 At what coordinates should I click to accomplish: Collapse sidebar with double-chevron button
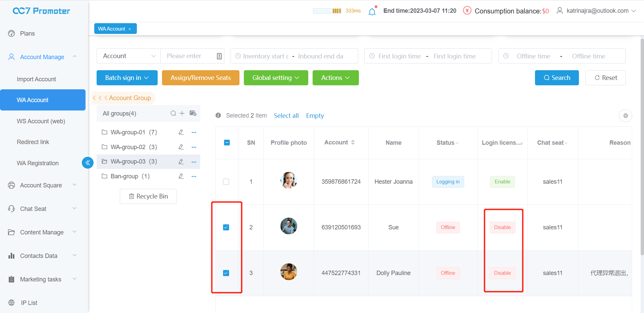[88, 163]
